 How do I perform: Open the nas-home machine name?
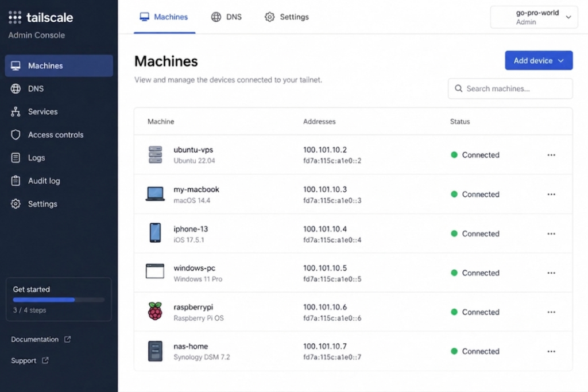(x=191, y=346)
